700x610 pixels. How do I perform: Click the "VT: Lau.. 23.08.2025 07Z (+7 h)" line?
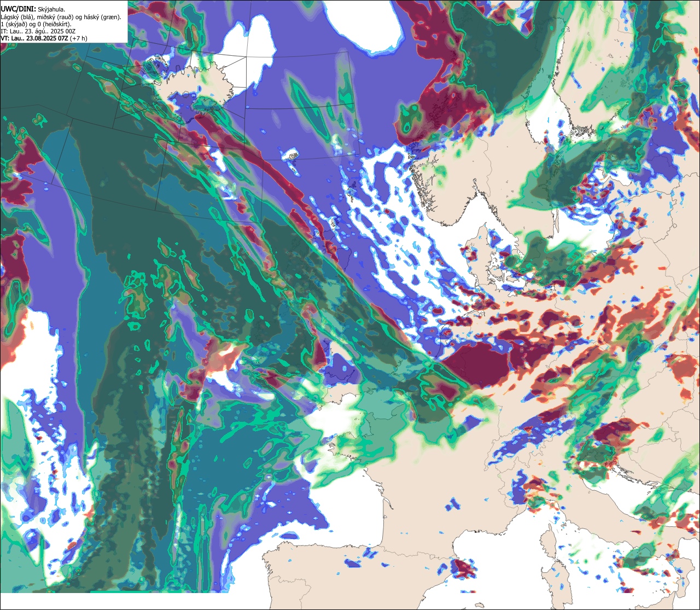[x=44, y=38]
